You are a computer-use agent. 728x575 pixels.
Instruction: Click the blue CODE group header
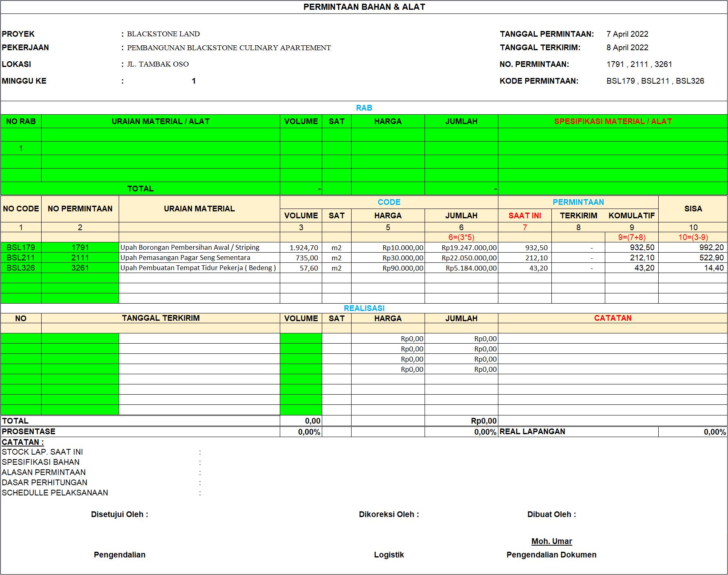pos(389,202)
